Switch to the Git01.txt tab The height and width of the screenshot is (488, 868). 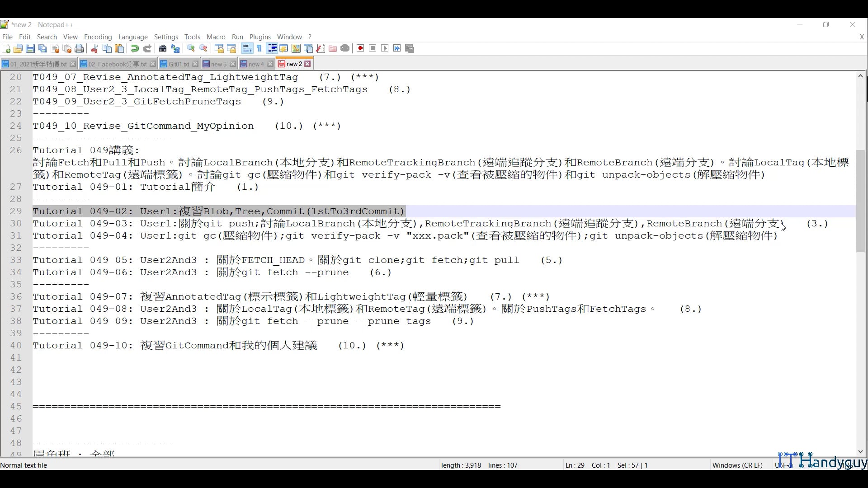click(x=178, y=64)
